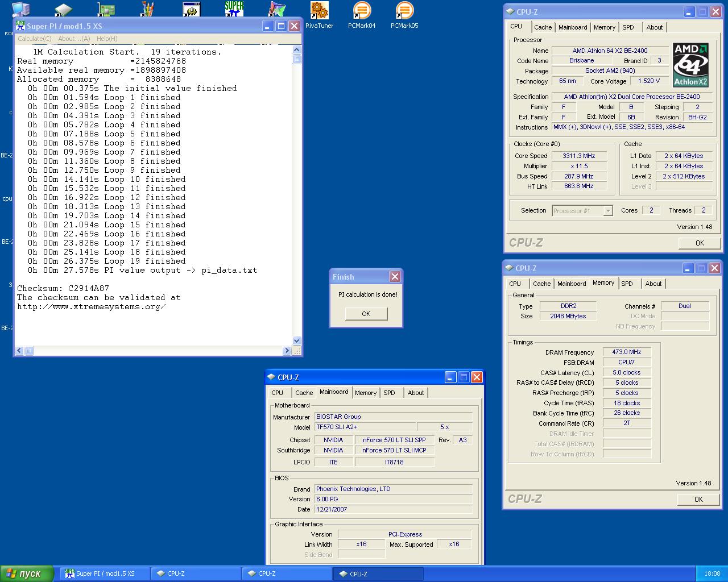Click the PI value output -> pi_data.txt line
The width and height of the screenshot is (728, 582).
(x=143, y=270)
